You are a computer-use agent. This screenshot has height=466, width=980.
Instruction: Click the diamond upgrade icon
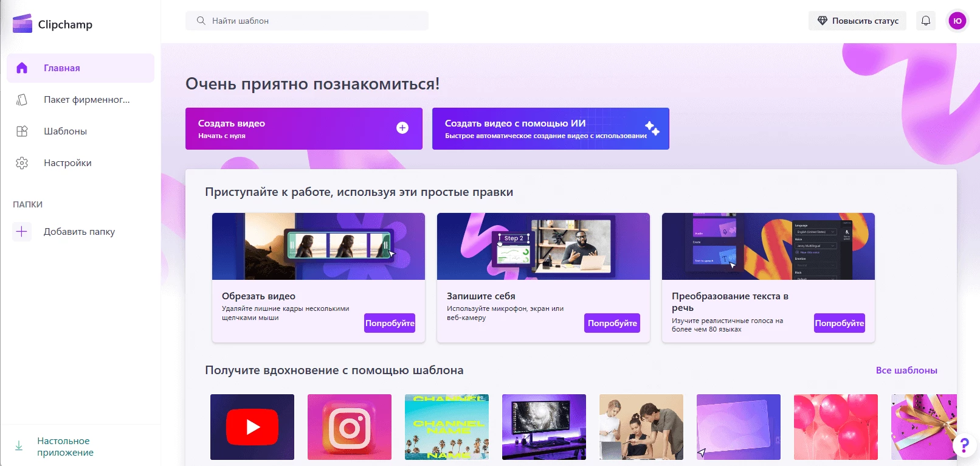click(823, 21)
